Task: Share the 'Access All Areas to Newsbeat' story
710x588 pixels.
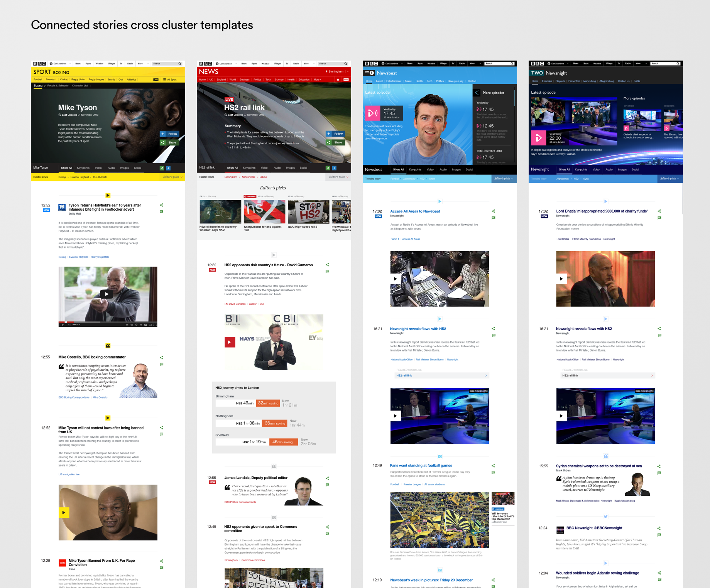Action: click(493, 211)
